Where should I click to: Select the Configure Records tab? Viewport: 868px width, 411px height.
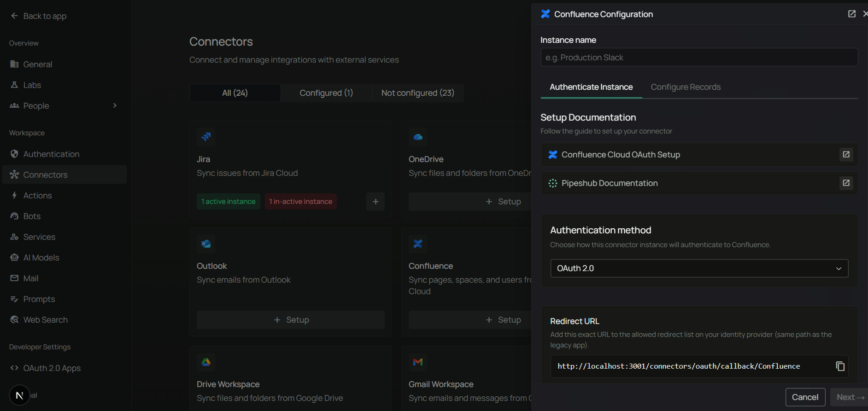point(686,87)
